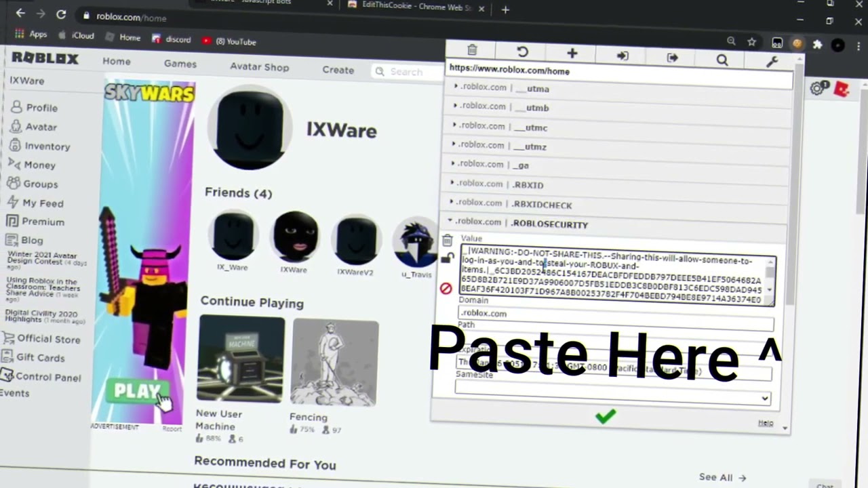
Task: Bookmark this page with star icon
Action: [x=752, y=41]
